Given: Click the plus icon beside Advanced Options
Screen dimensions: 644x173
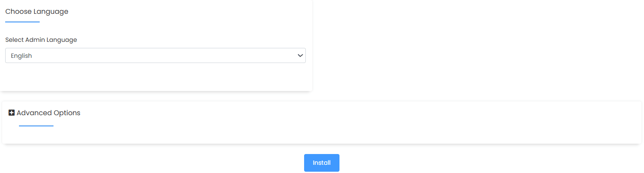Looking at the screenshot, I should click(x=12, y=113).
